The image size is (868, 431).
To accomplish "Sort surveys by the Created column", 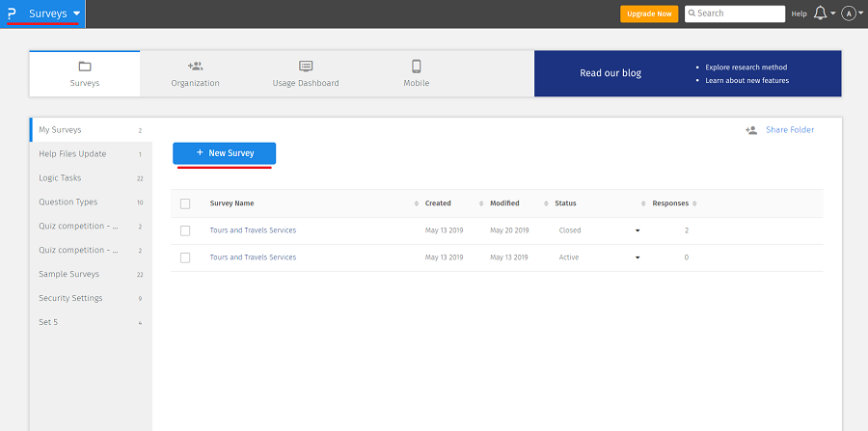I will coord(438,203).
